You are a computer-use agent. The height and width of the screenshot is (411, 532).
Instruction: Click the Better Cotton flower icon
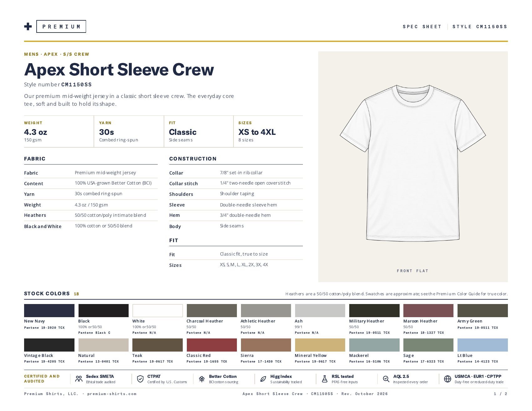pos(202,379)
